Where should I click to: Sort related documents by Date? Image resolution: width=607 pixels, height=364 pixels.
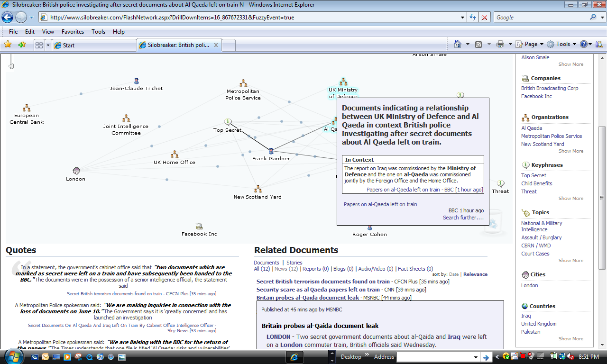pos(454,274)
